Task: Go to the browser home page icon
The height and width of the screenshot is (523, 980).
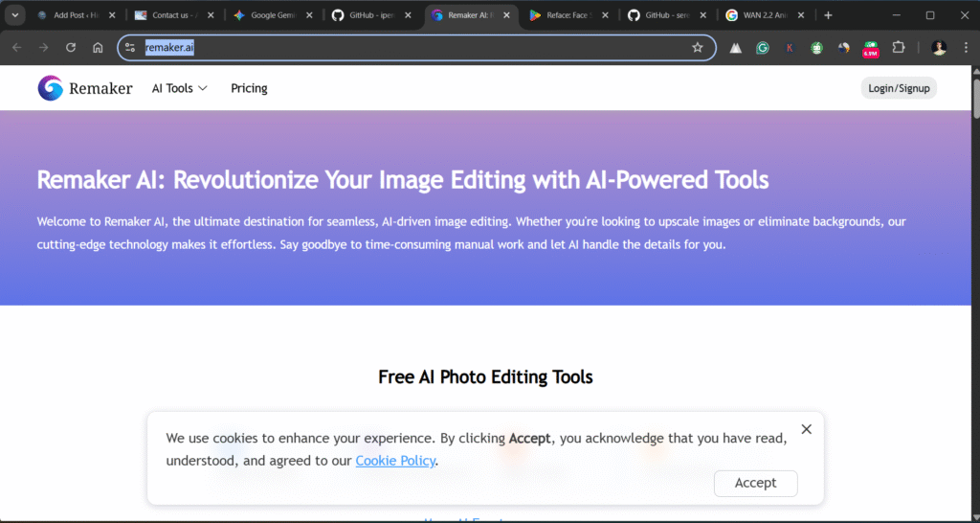Action: click(x=98, y=47)
